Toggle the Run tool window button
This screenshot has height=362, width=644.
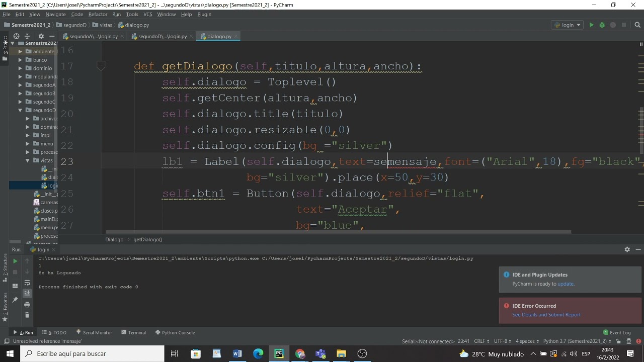pyautogui.click(x=23, y=332)
